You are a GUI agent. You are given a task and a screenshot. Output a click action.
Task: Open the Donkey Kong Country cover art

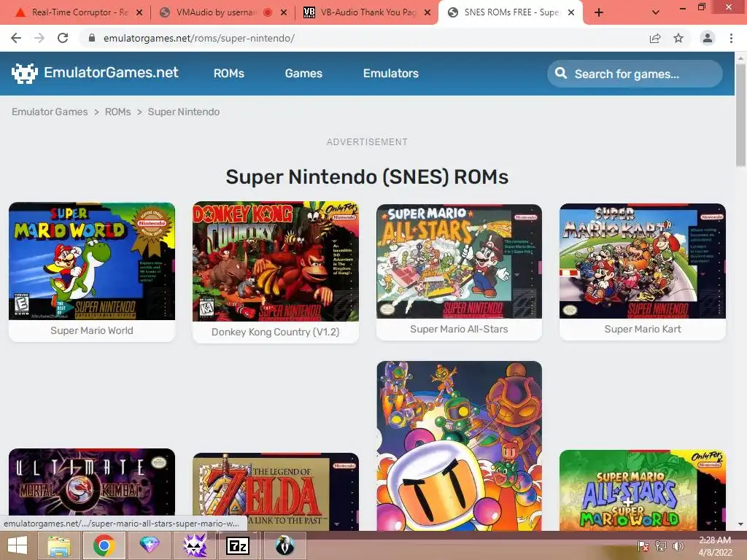pyautogui.click(x=275, y=262)
